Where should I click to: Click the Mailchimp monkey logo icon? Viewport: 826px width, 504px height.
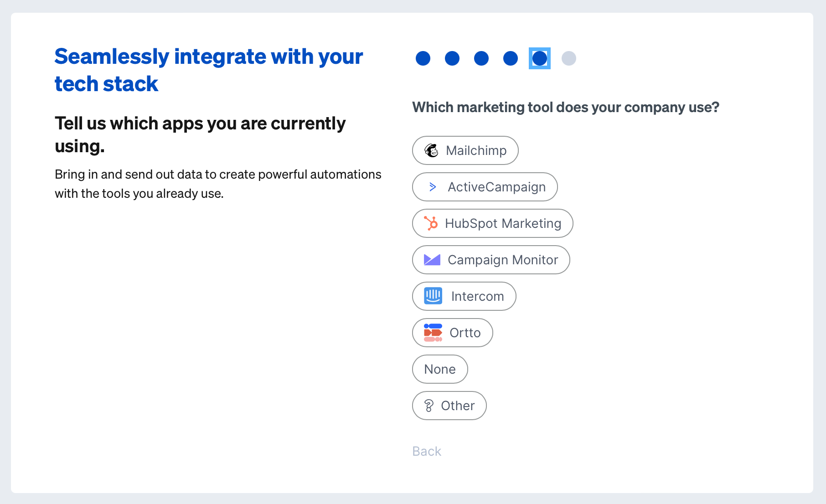tap(431, 150)
